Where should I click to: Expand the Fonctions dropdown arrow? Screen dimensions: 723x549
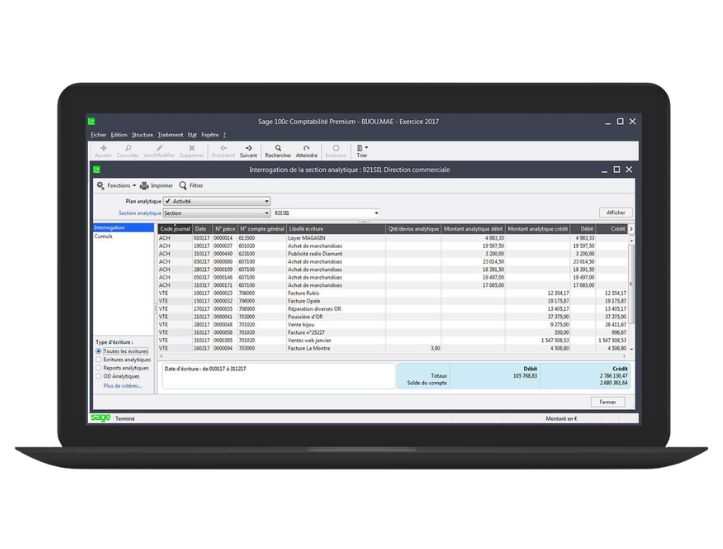[x=134, y=186]
